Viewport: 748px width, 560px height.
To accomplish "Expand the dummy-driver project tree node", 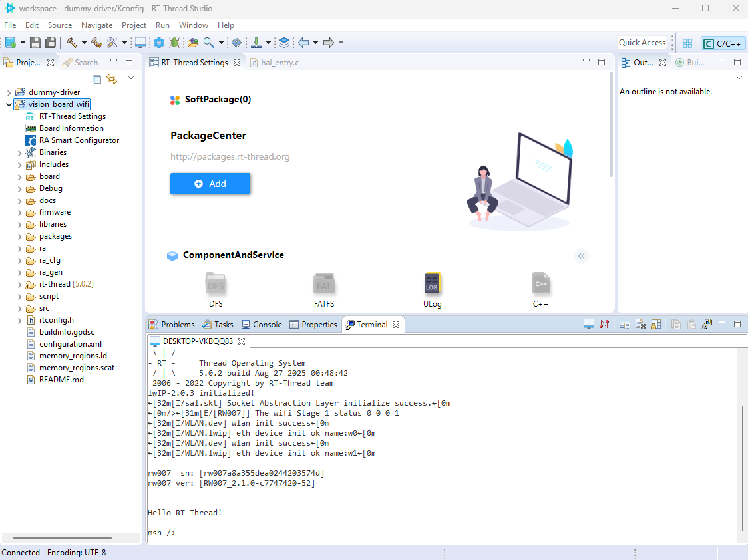I will [x=9, y=92].
